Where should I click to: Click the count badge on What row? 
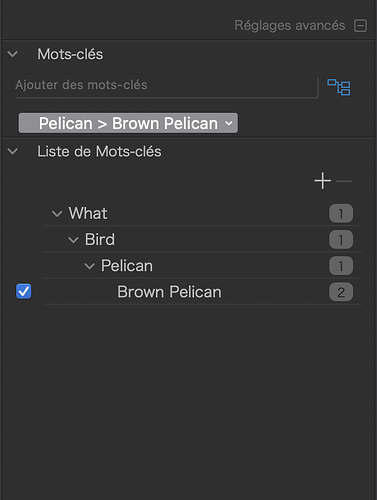click(341, 213)
